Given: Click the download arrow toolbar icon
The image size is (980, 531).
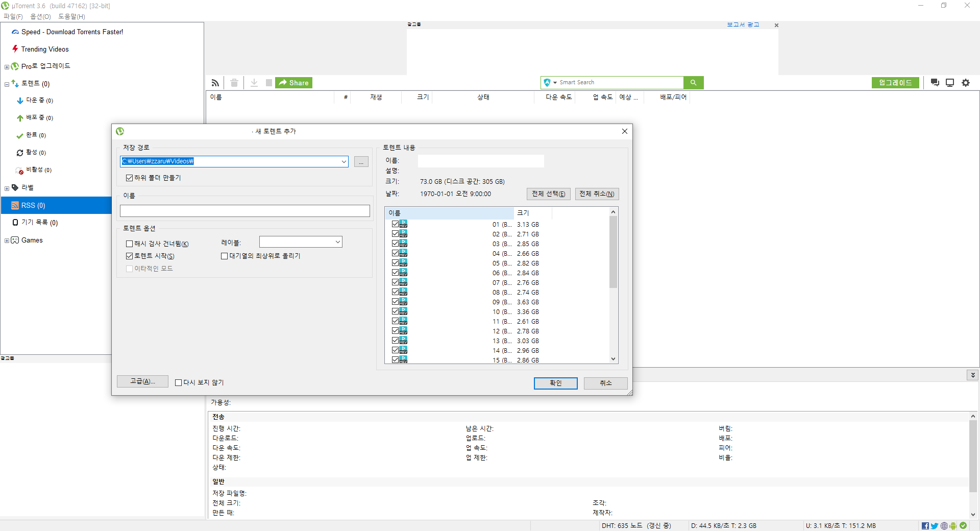Looking at the screenshot, I should (x=254, y=83).
